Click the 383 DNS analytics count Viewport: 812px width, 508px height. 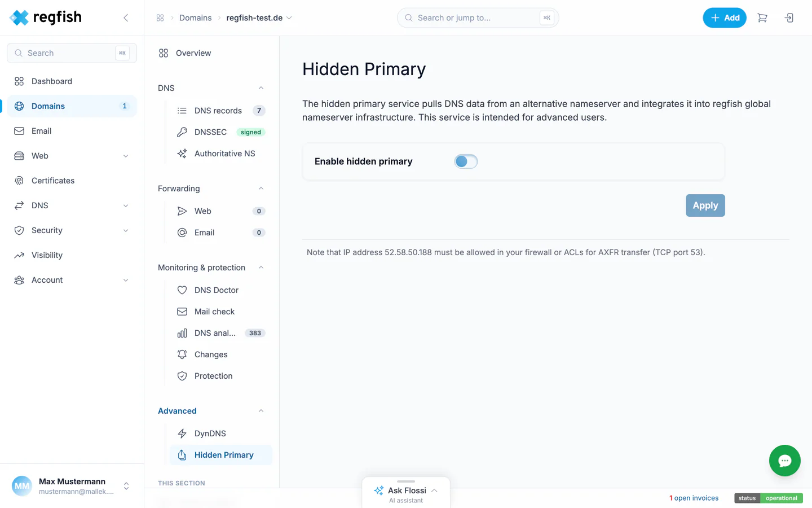pyautogui.click(x=255, y=333)
